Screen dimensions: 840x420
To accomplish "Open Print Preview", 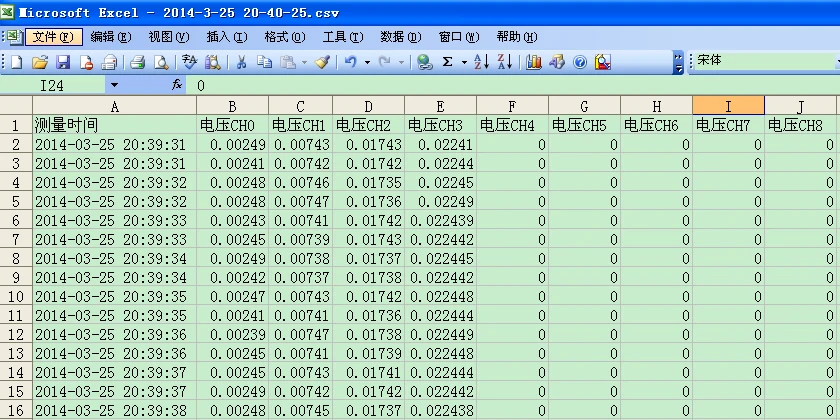I will pyautogui.click(x=161, y=62).
